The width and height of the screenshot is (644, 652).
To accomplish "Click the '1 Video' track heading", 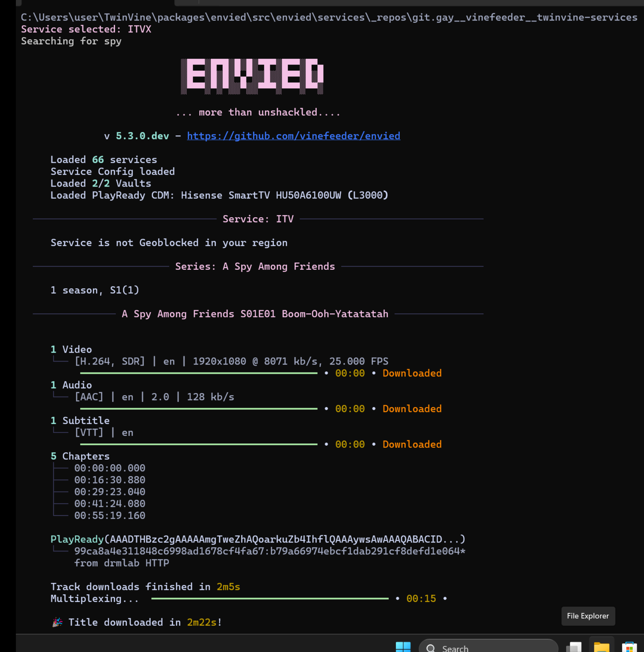I will click(71, 349).
